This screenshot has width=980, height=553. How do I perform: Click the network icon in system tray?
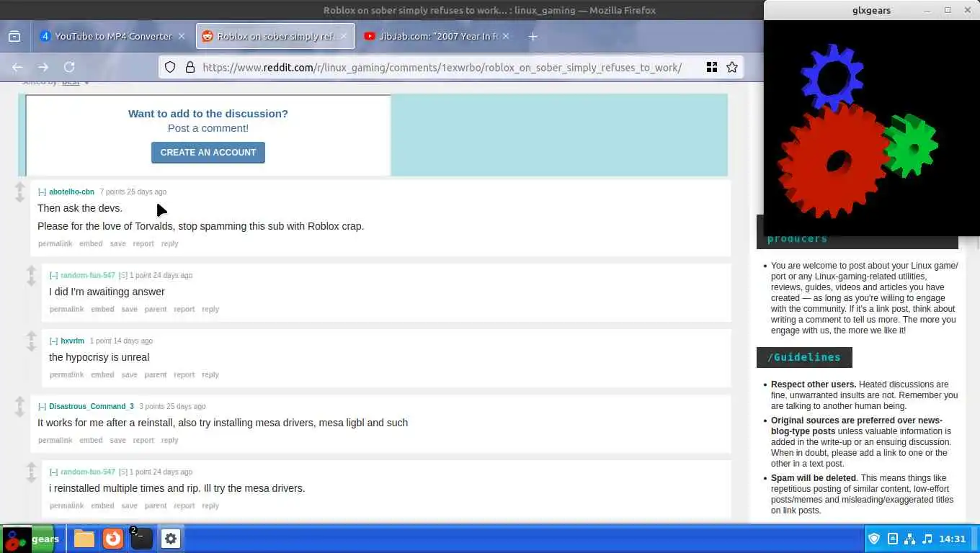click(909, 539)
